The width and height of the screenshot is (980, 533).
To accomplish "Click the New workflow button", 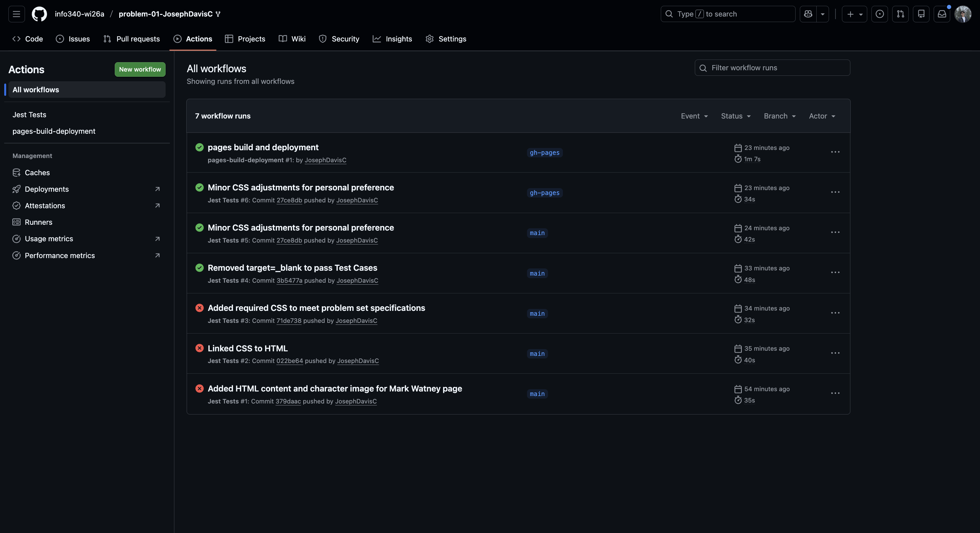I will [140, 70].
